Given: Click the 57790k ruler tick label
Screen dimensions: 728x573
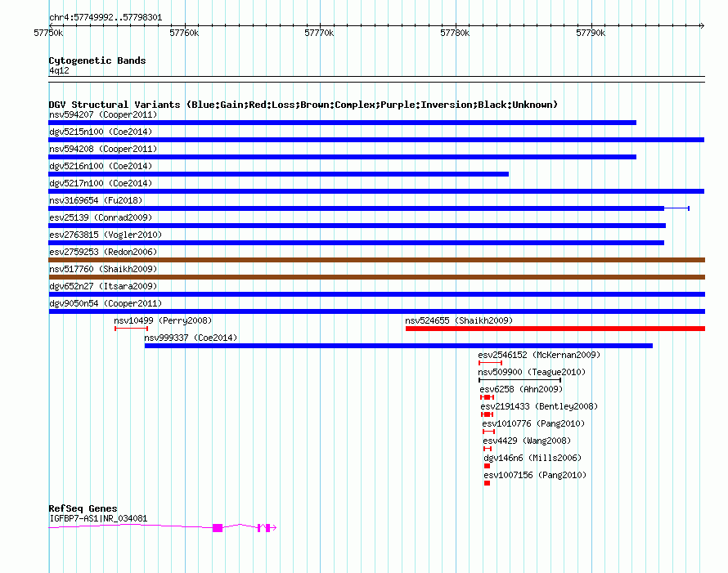Looking at the screenshot, I should (591, 33).
